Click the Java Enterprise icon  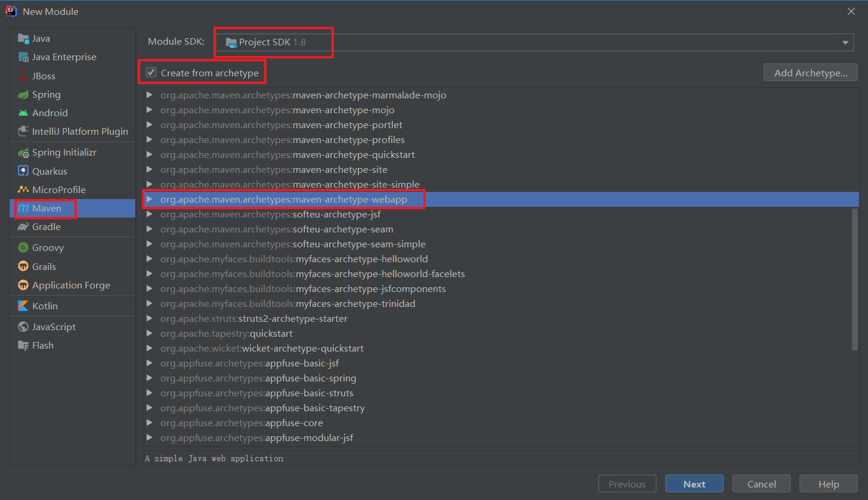pos(23,57)
